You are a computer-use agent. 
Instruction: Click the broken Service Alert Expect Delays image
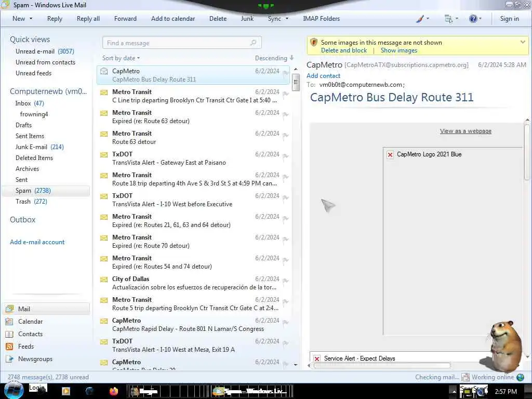tap(316, 358)
